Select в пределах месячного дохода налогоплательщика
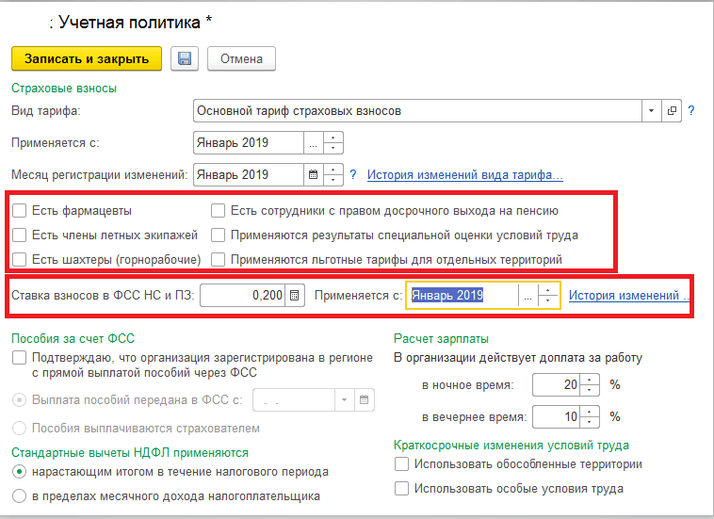The height and width of the screenshot is (519, 714). pos(19,496)
